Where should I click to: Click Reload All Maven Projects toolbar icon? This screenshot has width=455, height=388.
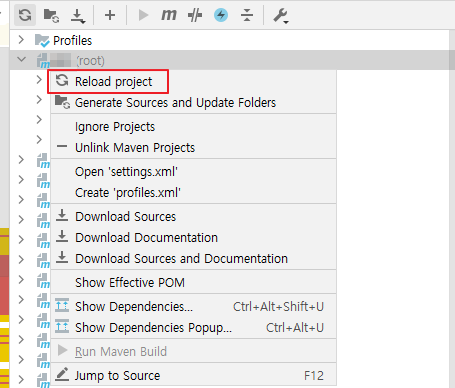click(25, 15)
